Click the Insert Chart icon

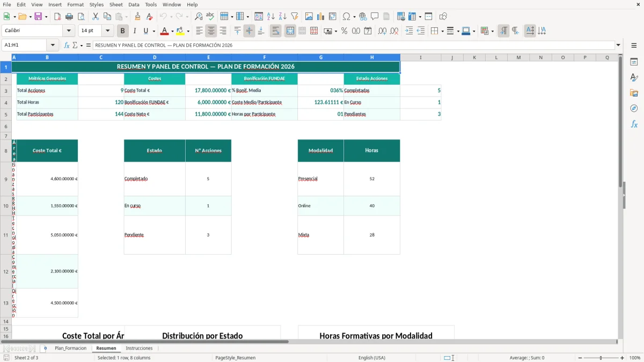tap(321, 17)
